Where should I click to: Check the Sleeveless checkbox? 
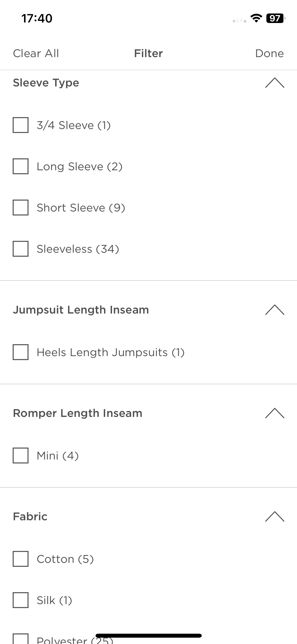tap(21, 249)
